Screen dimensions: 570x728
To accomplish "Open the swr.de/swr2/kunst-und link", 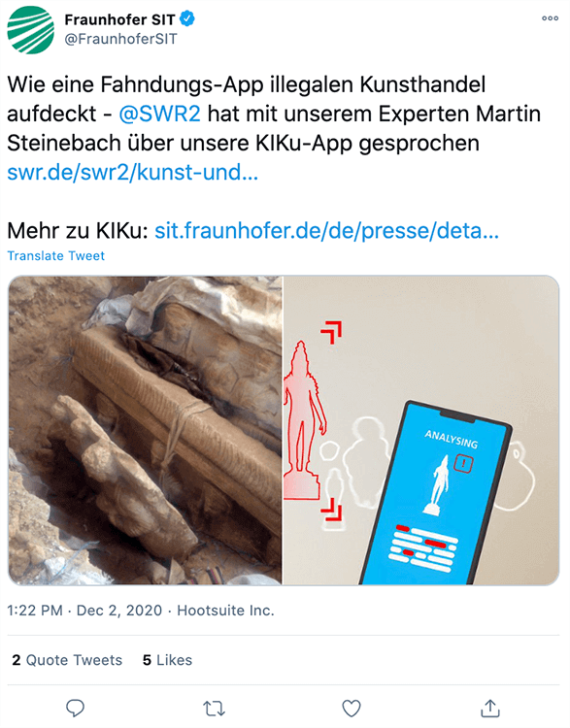I will [132, 172].
